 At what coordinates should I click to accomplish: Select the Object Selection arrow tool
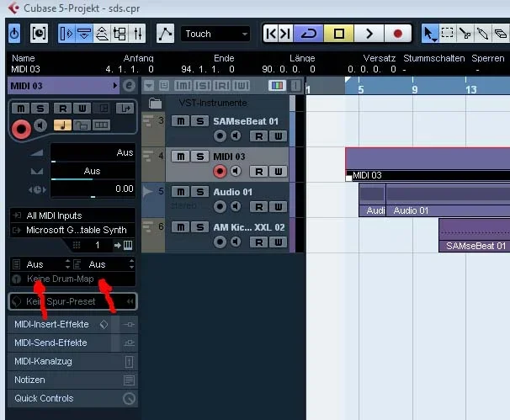pyautogui.click(x=430, y=33)
